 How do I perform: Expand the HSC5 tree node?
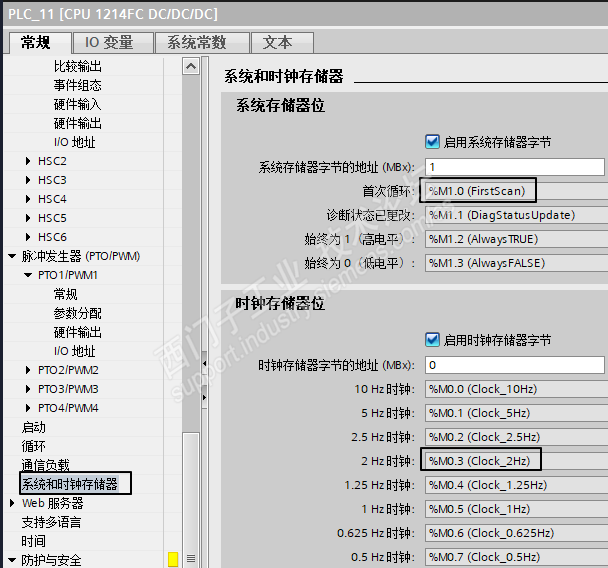28,218
